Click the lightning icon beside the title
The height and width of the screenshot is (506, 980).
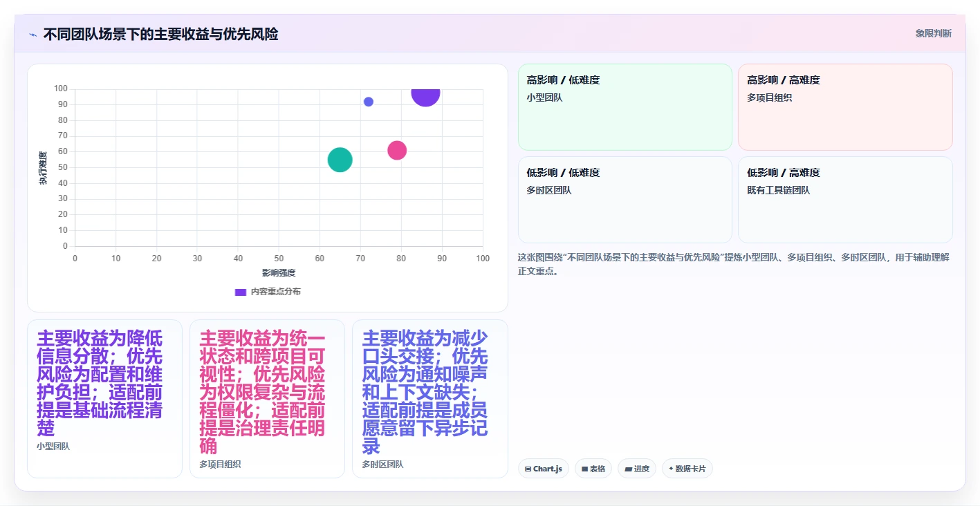coord(33,35)
